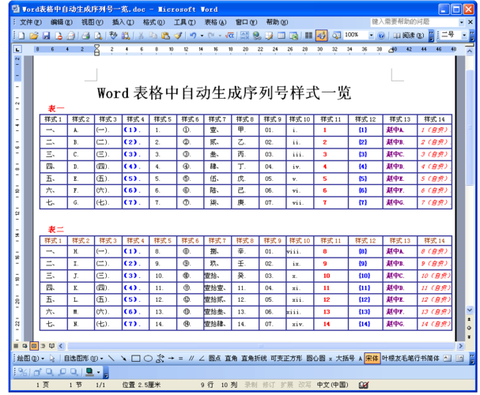Open Word Help via the blue question icon
This screenshot has width=480, height=395.
click(382, 35)
